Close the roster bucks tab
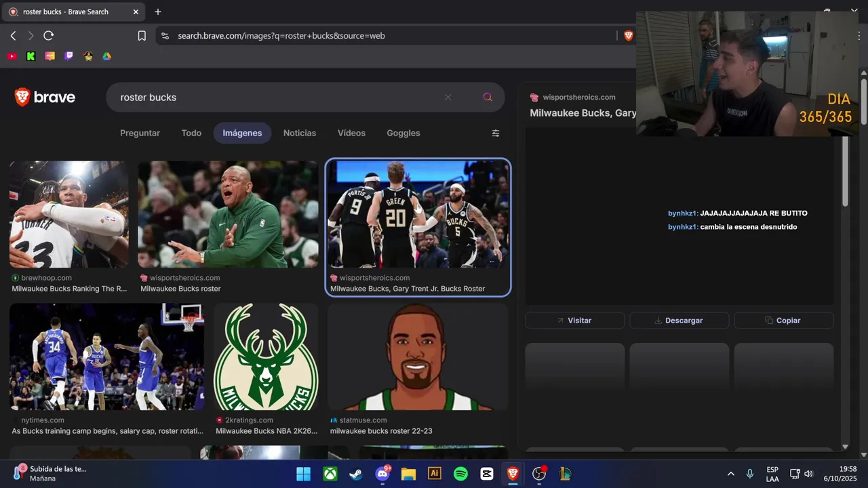Screen dimensions: 868x488 [x=136, y=12]
